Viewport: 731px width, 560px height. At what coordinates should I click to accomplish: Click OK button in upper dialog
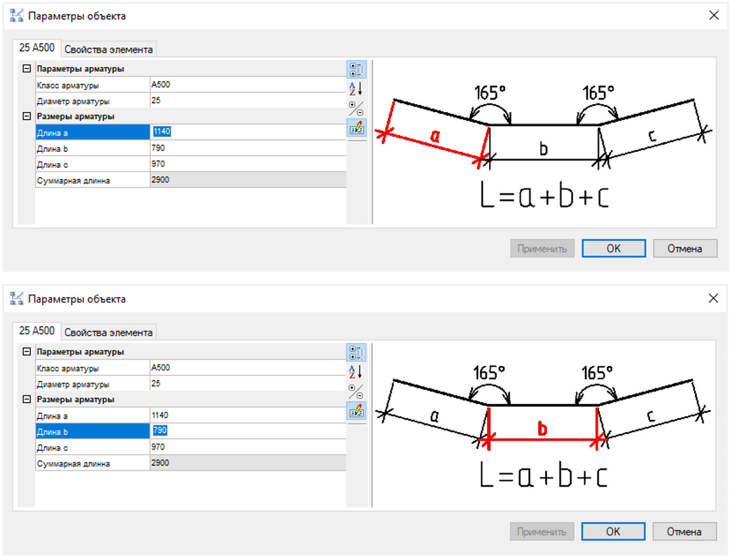[613, 248]
